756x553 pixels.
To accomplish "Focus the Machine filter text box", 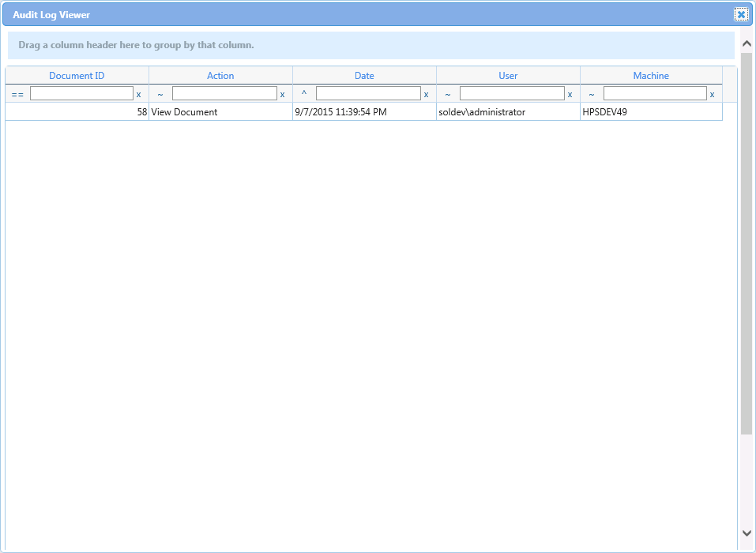I will tap(655, 93).
